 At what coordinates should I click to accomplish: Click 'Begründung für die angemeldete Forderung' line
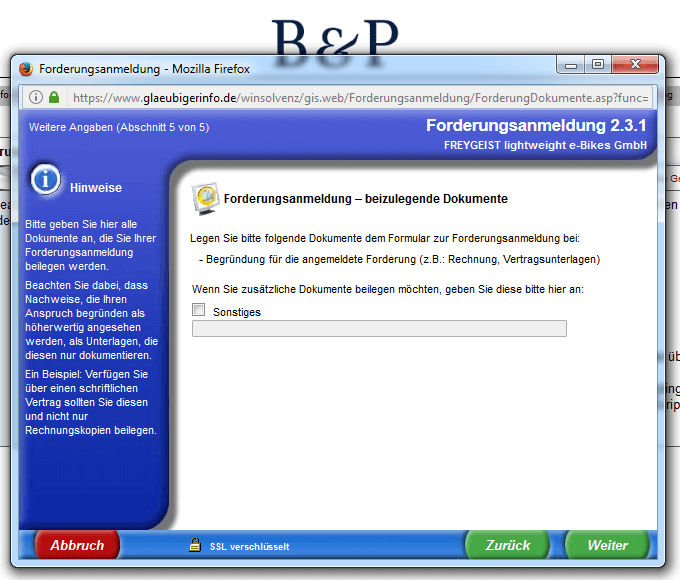(399, 259)
